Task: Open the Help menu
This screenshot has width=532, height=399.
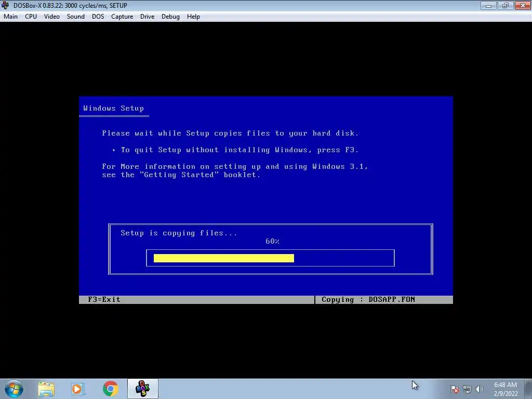Action: coord(193,17)
